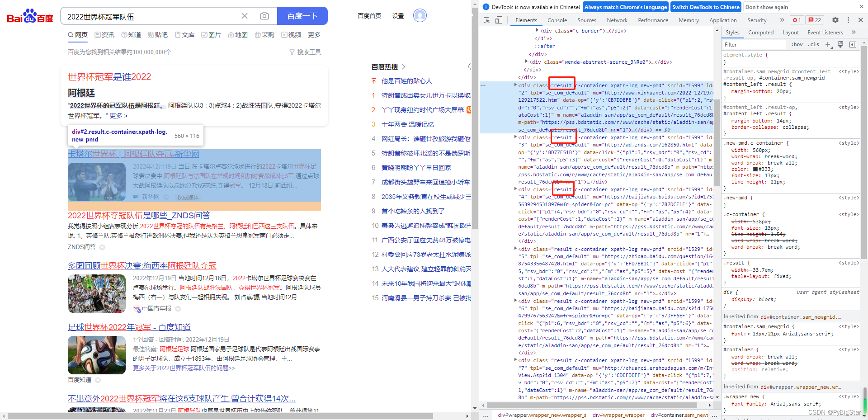Click the red error count badge
This screenshot has width=868, height=420.
click(797, 20)
